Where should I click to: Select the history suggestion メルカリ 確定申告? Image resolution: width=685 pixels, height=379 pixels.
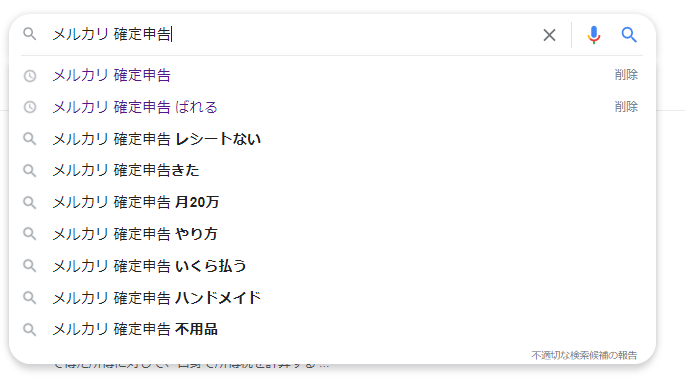click(111, 75)
